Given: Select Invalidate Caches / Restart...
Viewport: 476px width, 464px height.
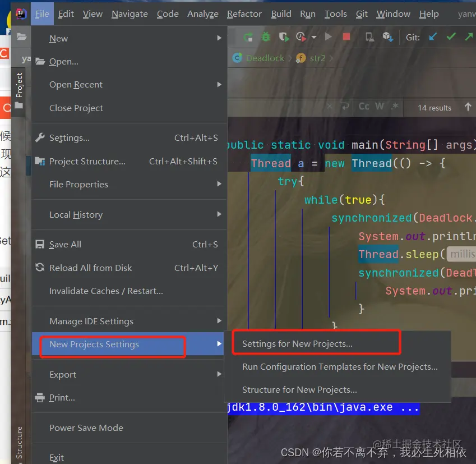Looking at the screenshot, I should [x=130, y=291].
